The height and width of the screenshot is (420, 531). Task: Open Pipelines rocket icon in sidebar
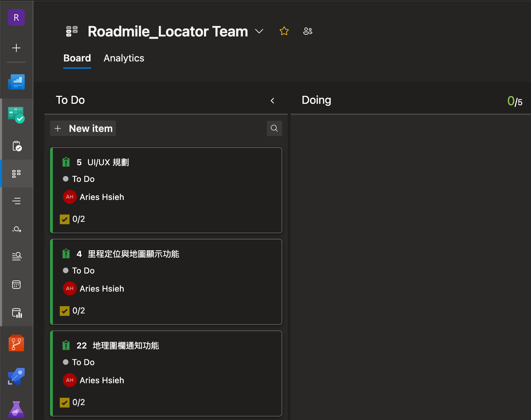pyautogui.click(x=16, y=377)
